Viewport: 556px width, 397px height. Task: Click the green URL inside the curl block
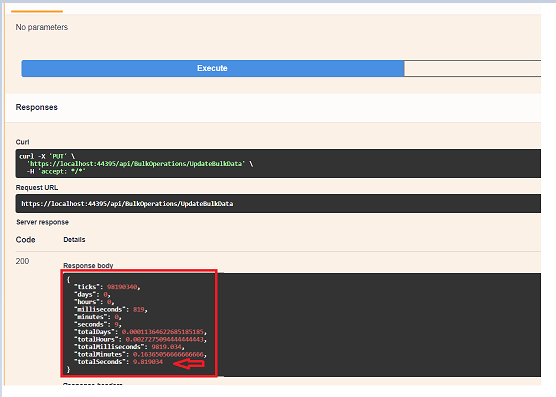point(137,164)
